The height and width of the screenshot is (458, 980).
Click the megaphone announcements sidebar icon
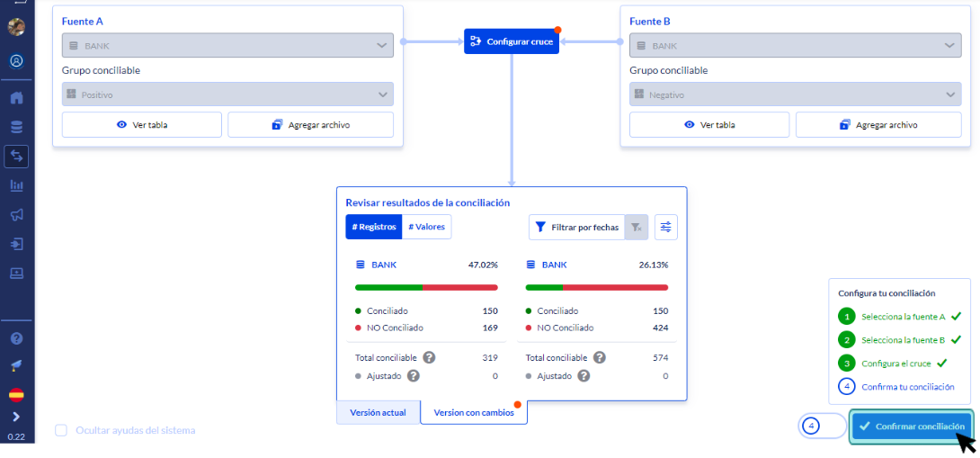(x=16, y=215)
